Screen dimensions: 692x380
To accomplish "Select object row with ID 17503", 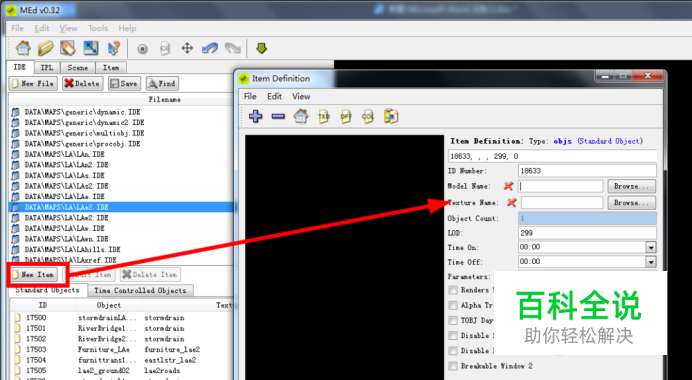I will tap(121, 349).
